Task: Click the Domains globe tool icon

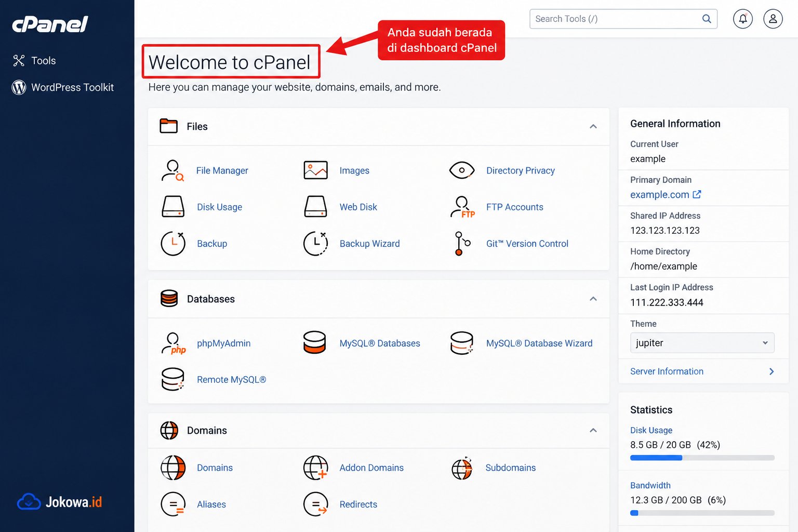Action: pyautogui.click(x=173, y=468)
